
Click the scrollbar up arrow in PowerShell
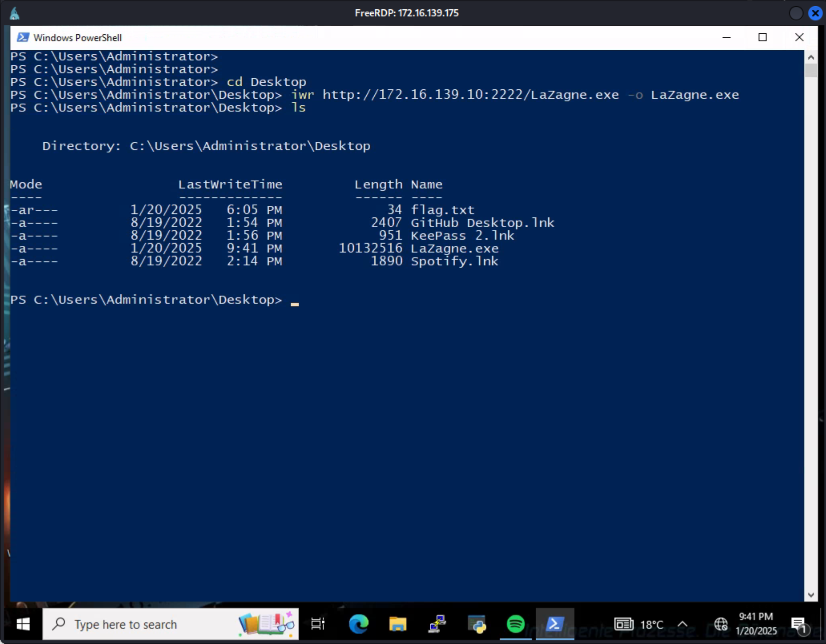click(x=810, y=57)
